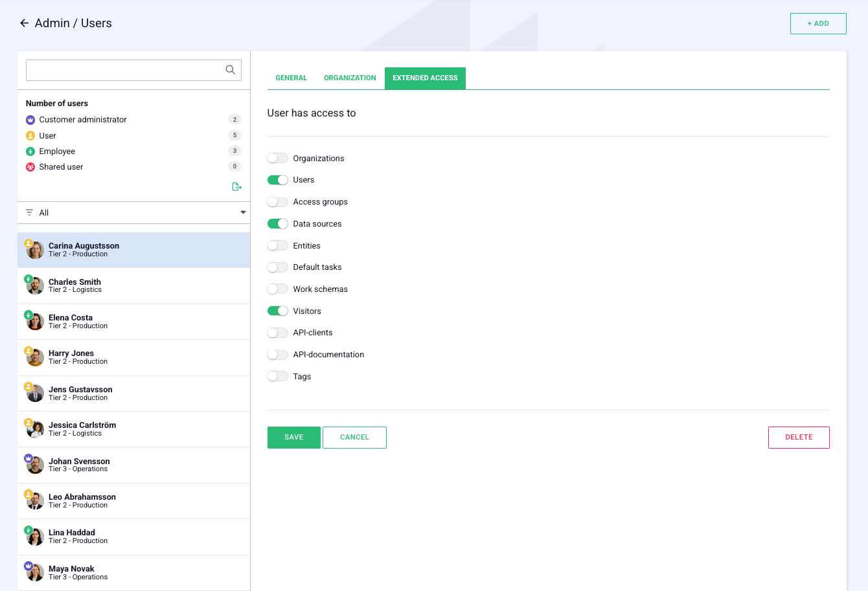Select user Lina Haddad by name

(x=72, y=533)
